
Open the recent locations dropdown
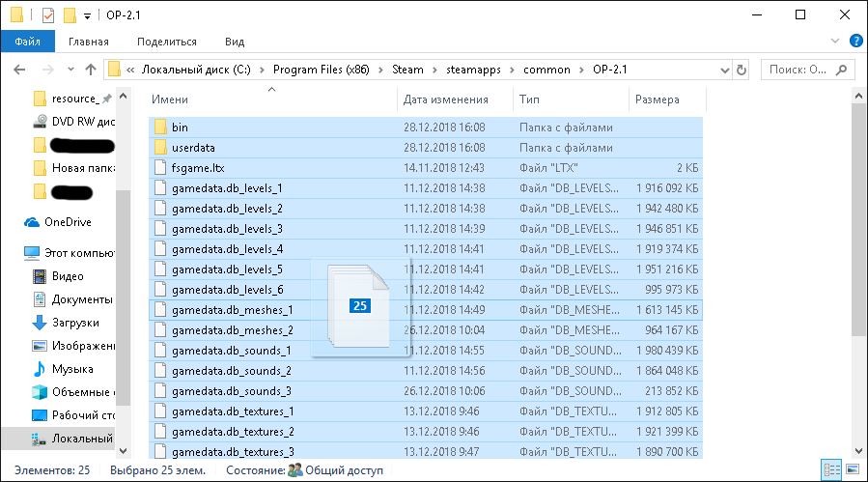tap(70, 70)
